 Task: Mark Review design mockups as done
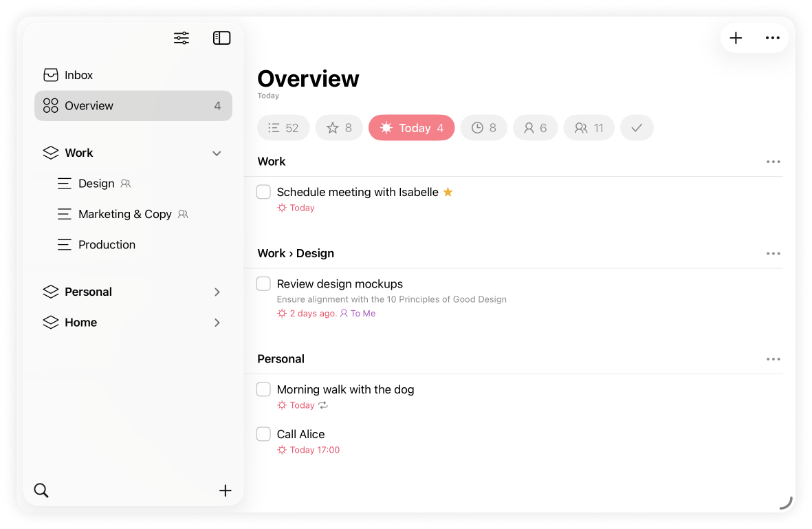click(263, 284)
